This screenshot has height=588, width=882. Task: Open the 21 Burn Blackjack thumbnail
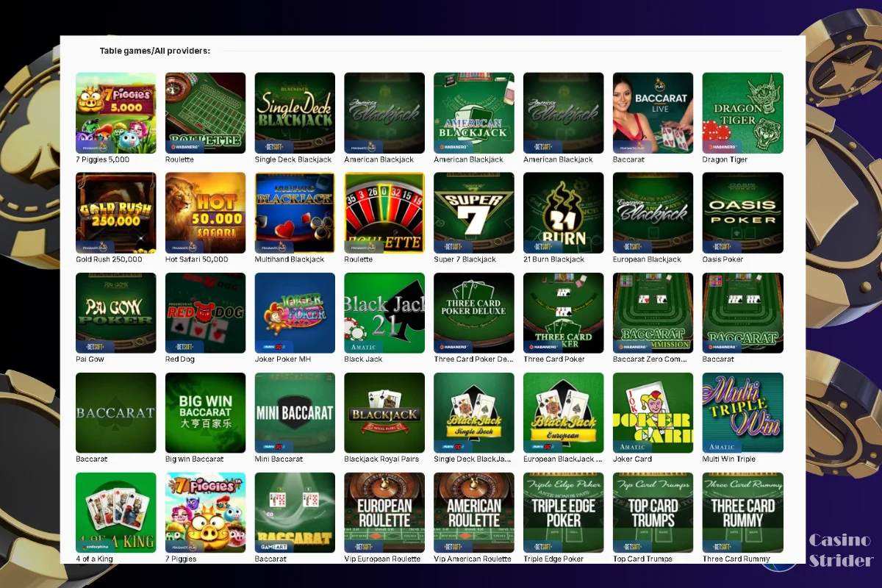pyautogui.click(x=563, y=212)
